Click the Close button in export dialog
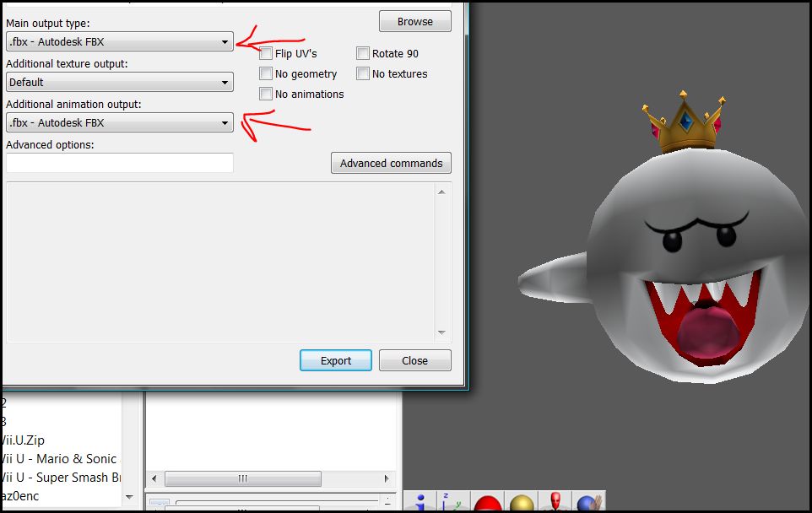This screenshot has height=513, width=812. coord(414,360)
